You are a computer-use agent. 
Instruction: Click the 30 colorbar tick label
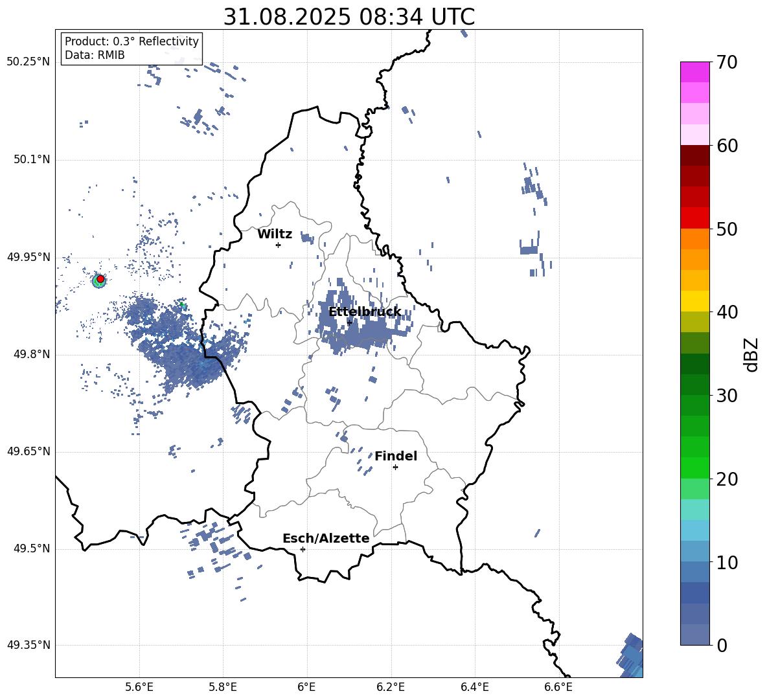[x=727, y=396]
